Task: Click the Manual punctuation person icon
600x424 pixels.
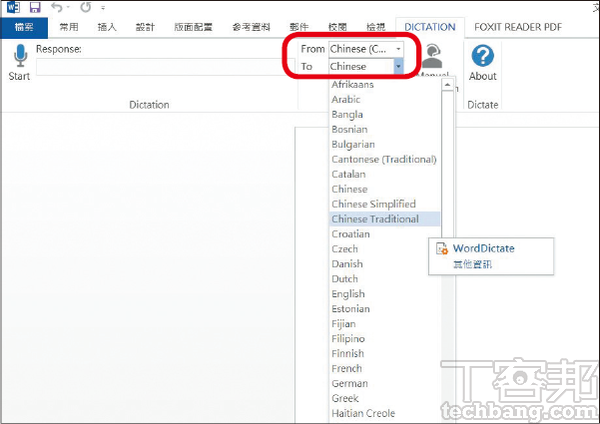Action: click(x=432, y=56)
